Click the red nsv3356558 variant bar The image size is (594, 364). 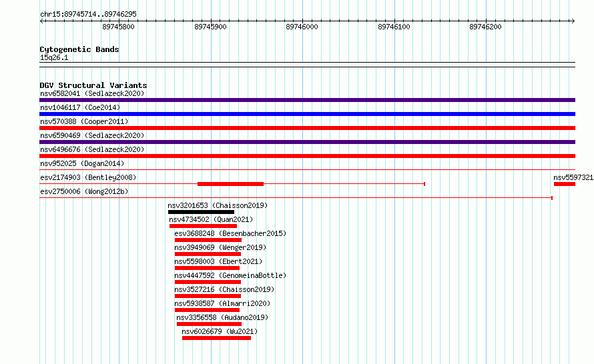pos(209,324)
